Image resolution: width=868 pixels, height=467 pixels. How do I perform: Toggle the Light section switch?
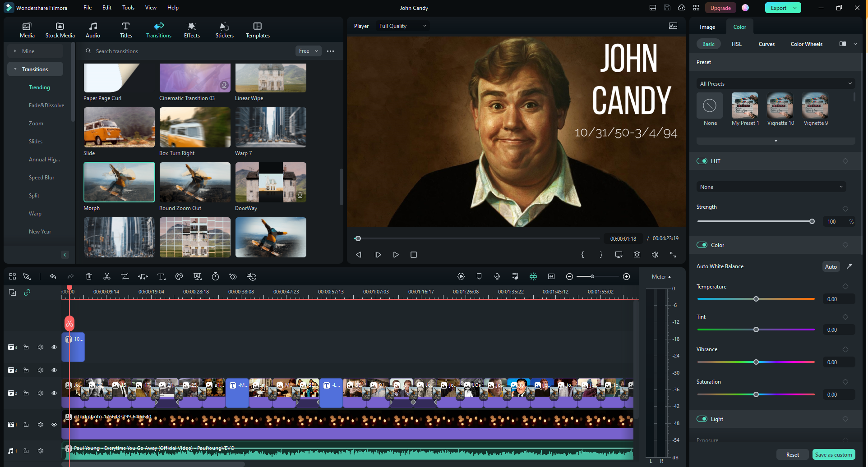click(702, 419)
